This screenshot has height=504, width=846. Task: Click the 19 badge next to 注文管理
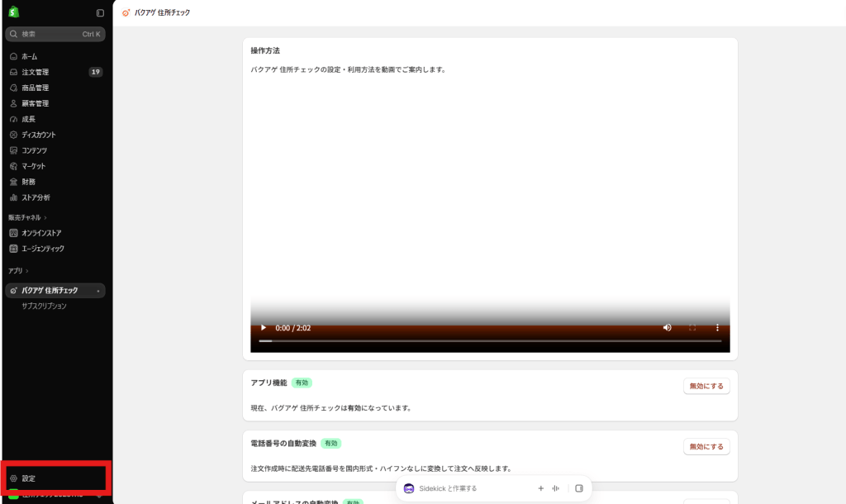pyautogui.click(x=96, y=72)
